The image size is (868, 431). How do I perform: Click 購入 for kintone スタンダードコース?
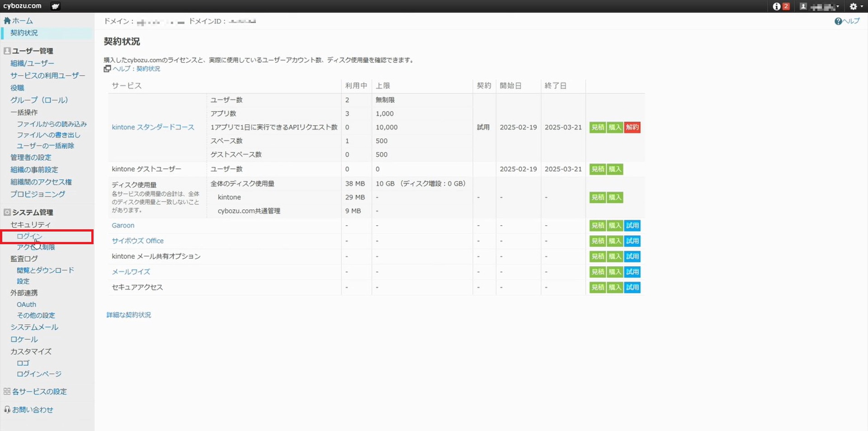[615, 127]
